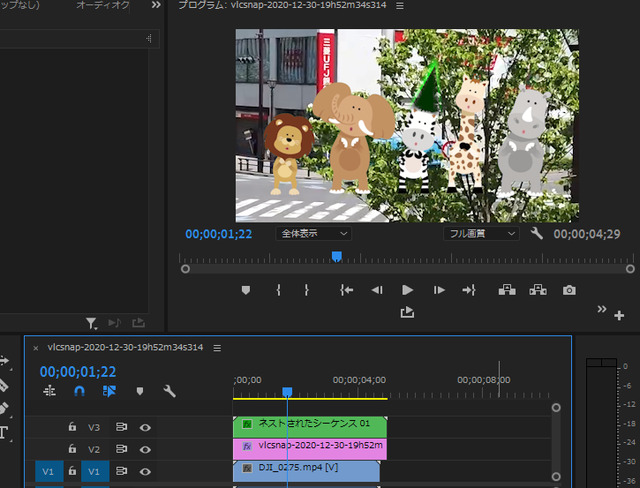Click the V3 track target label
The image size is (640, 488).
coord(94,428)
